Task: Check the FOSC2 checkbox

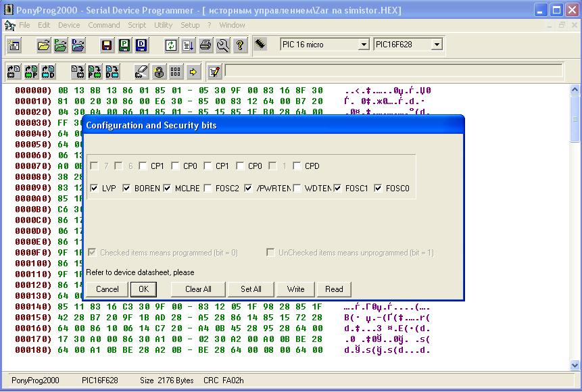Action: point(208,189)
